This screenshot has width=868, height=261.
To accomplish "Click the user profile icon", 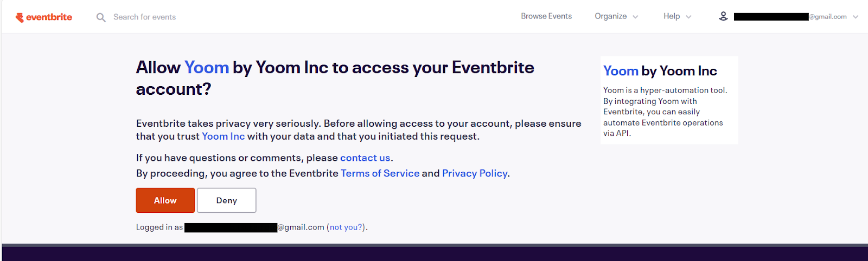I will click(x=723, y=16).
